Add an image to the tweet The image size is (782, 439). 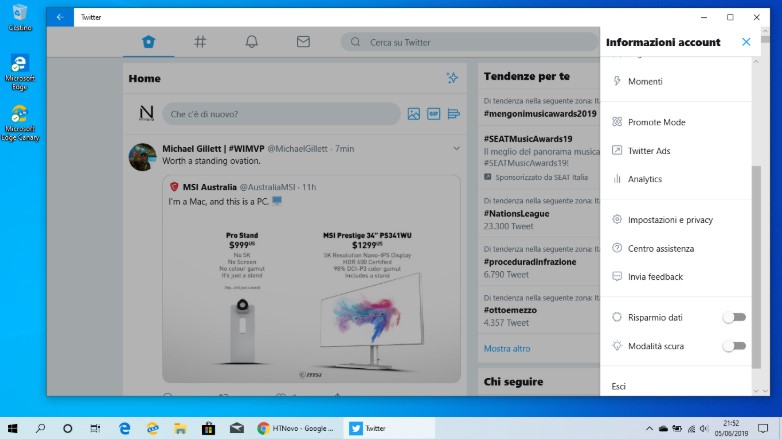click(x=413, y=114)
